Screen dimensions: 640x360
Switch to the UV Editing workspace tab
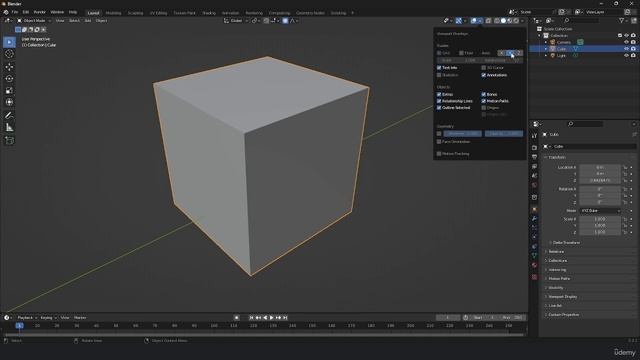tap(158, 13)
